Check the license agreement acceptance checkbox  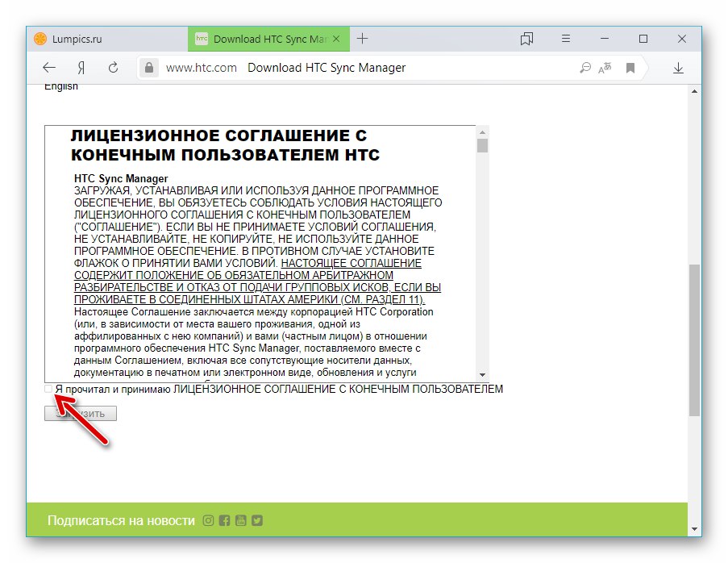(48, 389)
